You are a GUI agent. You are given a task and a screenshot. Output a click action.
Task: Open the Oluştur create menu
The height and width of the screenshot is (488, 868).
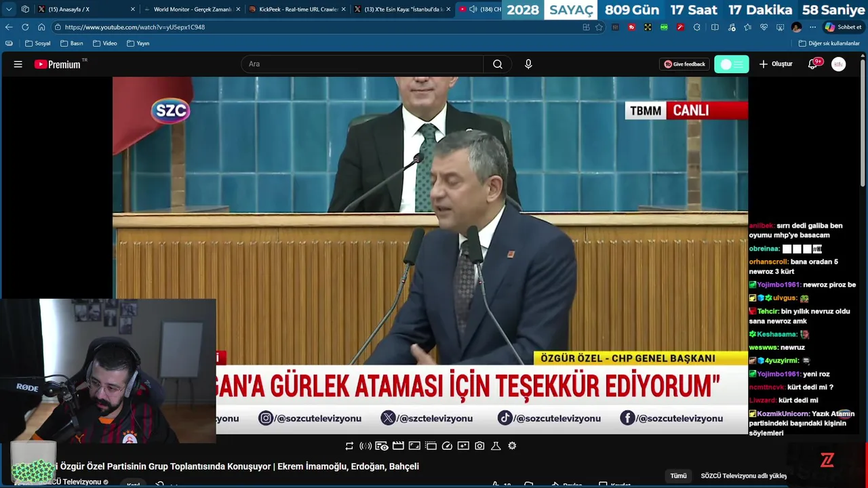[776, 64]
